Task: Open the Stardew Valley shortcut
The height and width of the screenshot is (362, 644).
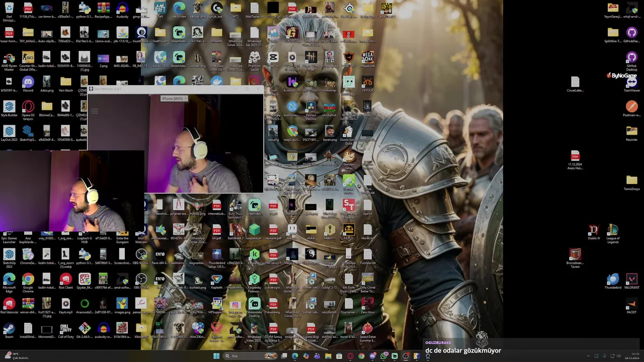Action: (x=349, y=159)
